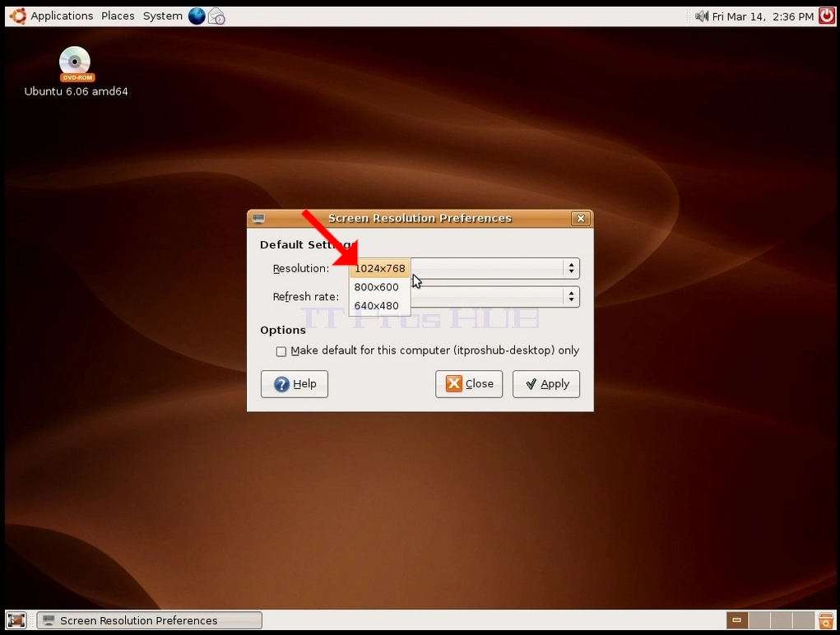Click Screen Resolution Preferences taskbar button
Viewport: 840px width, 635px height.
coord(150,620)
